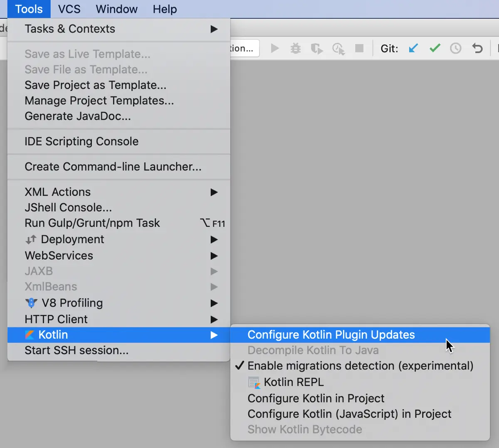
Task: Click Git Commit green checkmark
Action: click(435, 48)
